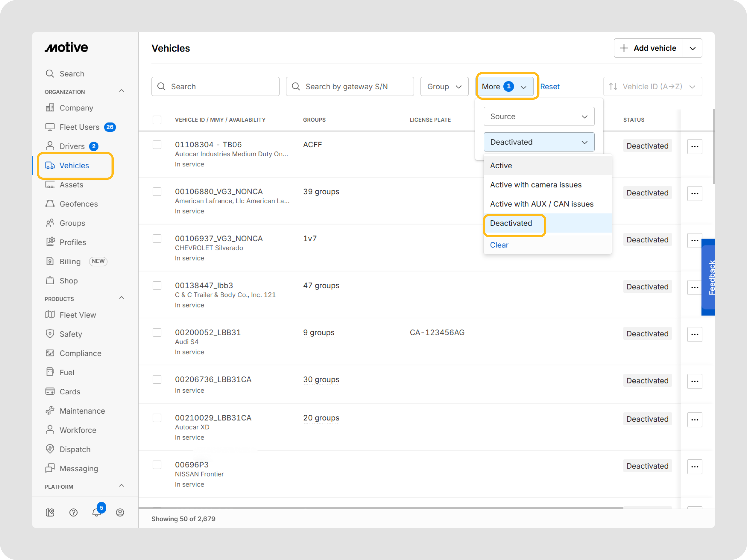This screenshot has width=747, height=560.
Task: Check the box for vehicle 01108304 - TB06
Action: [x=157, y=145]
